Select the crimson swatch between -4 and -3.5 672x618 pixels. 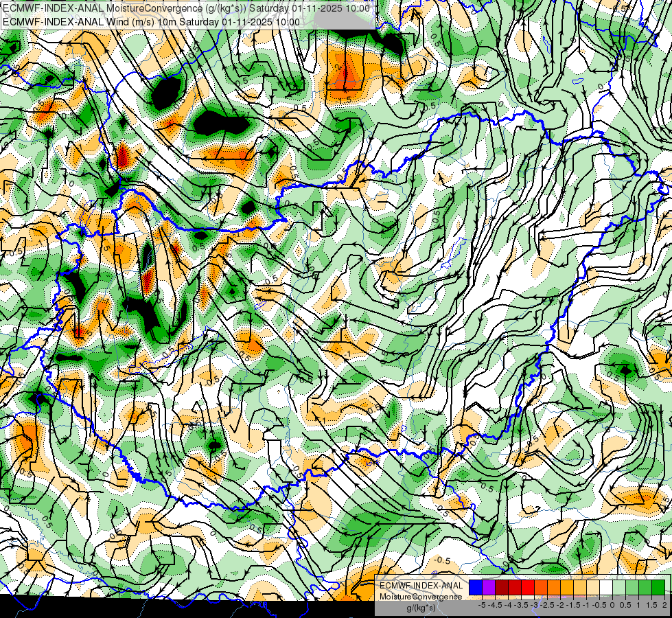(x=515, y=587)
